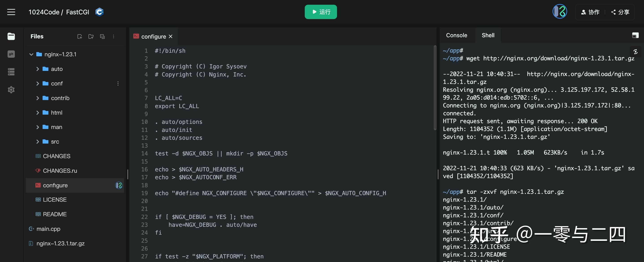Expand the html folder
The width and height of the screenshot is (644, 262).
(37, 113)
